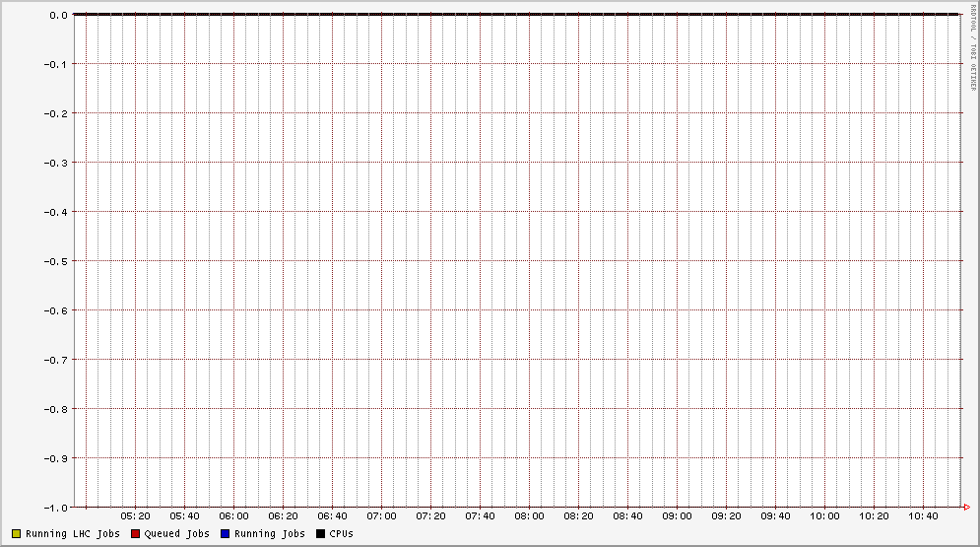Select the 'Running Jobs' legend label
The height and width of the screenshot is (547, 980).
point(269,534)
